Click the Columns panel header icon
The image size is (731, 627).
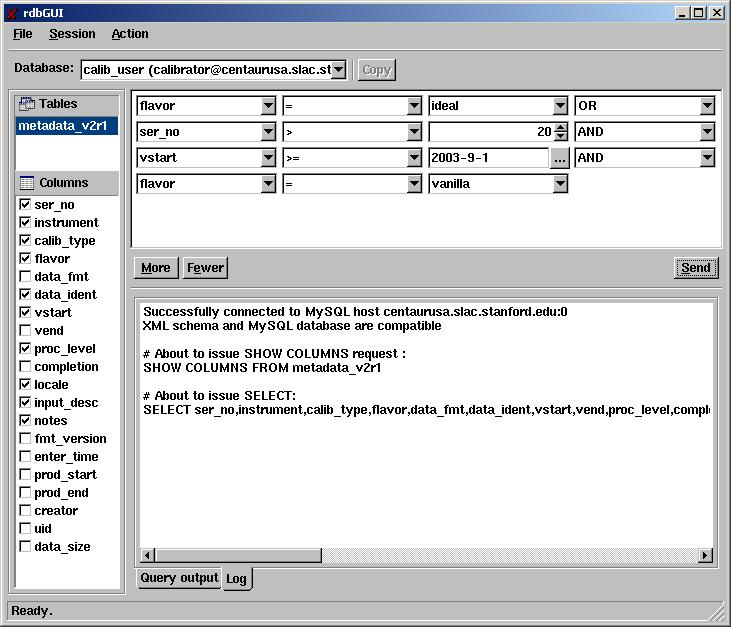point(27,183)
